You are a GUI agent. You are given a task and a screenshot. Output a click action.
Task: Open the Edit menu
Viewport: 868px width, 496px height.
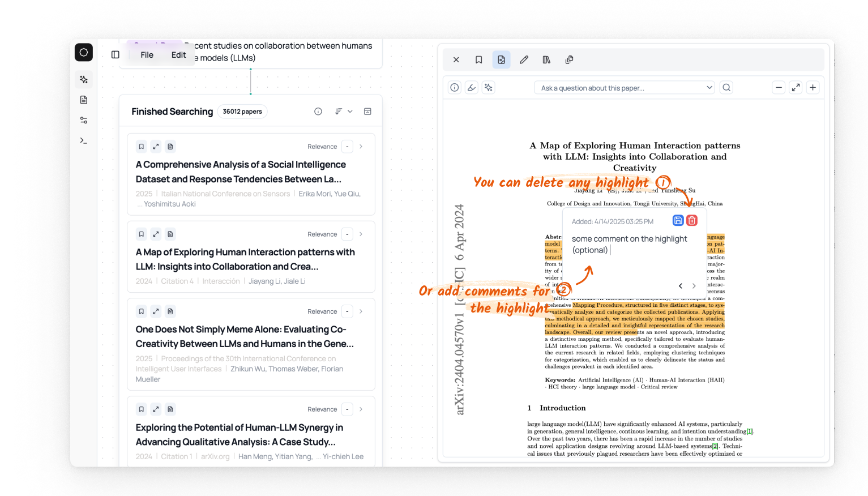tap(178, 55)
